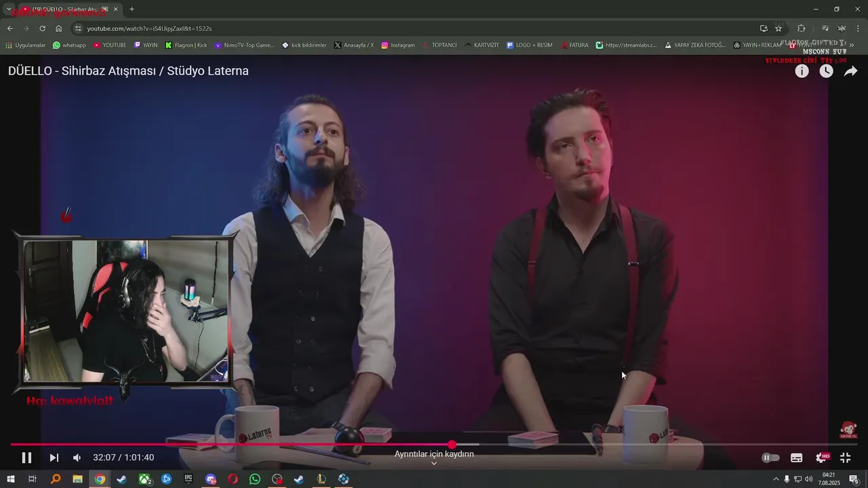Open Task View on taskbar
The image size is (868, 488).
32,479
